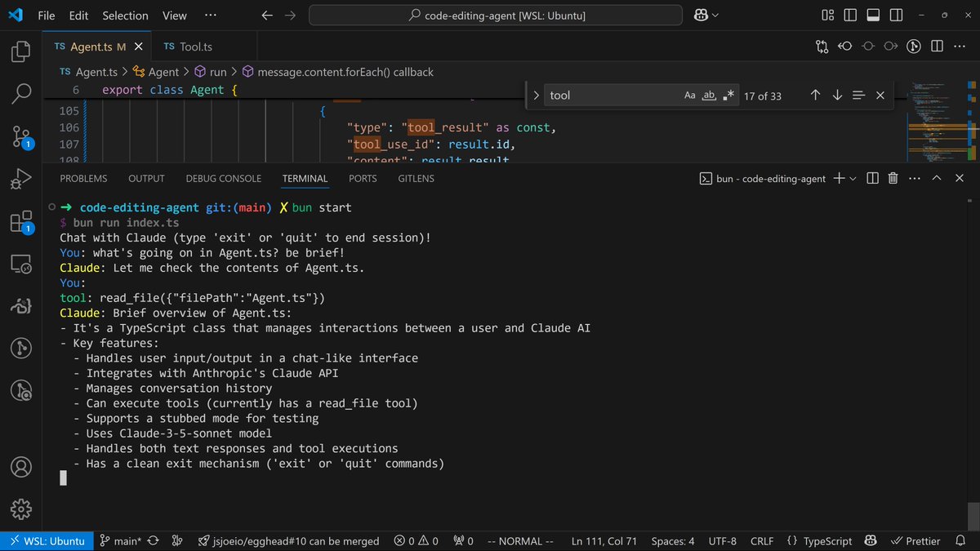Synchronize changes icon in status bar
Screen dimensions: 980x551
coord(153,540)
